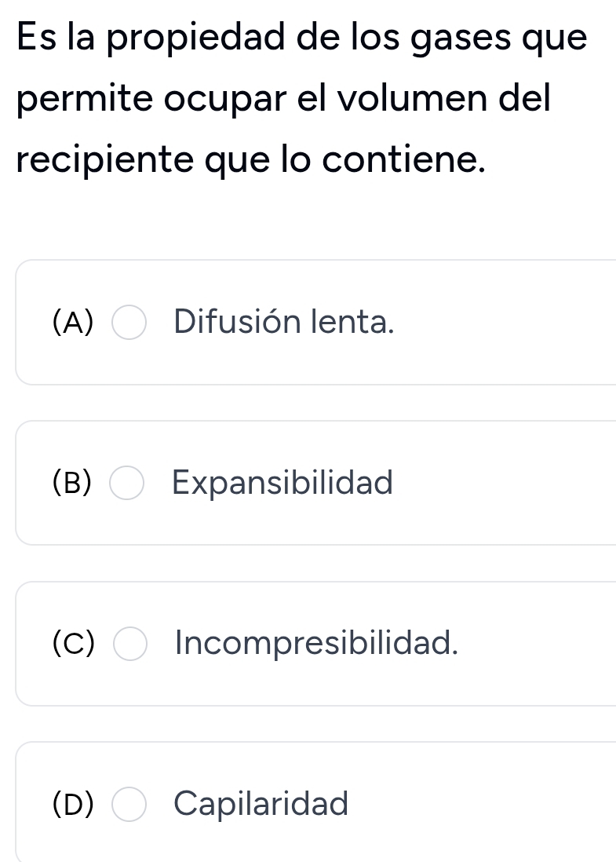Click the answer text "Incompresibilidad."

coord(316,644)
